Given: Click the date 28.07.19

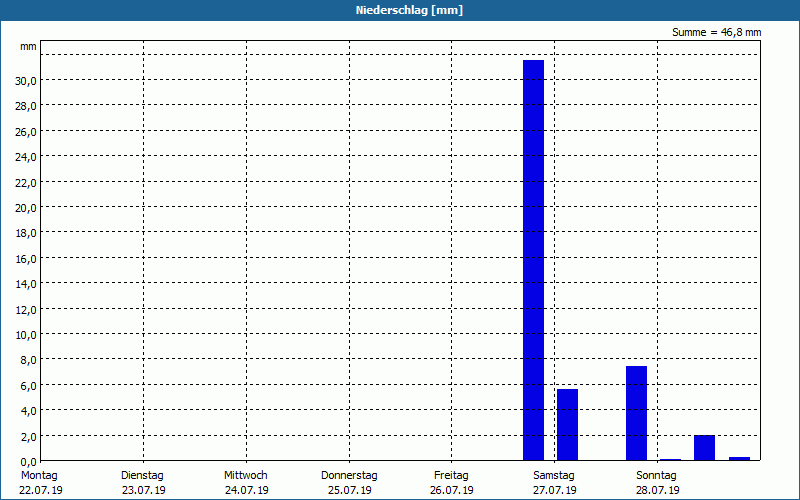Looking at the screenshot, I should tap(658, 490).
